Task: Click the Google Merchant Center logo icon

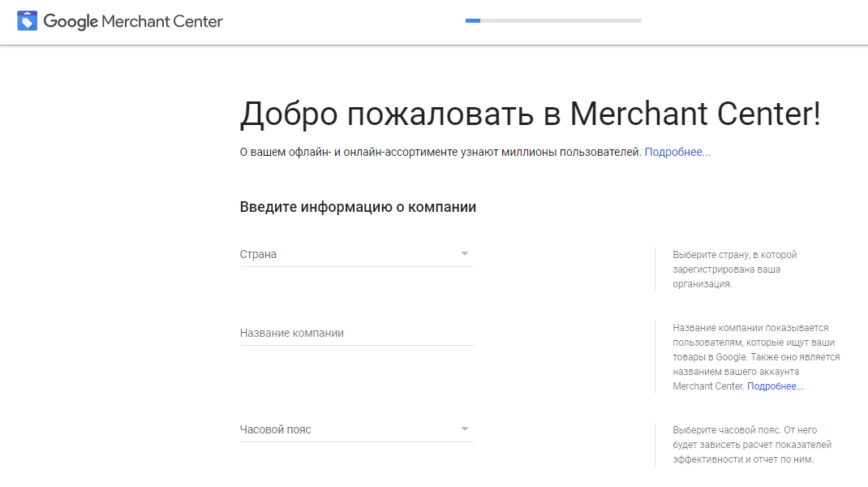Action: click(27, 21)
